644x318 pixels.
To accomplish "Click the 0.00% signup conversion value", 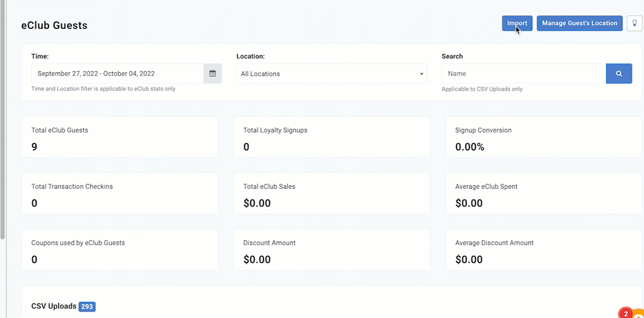I will [x=470, y=147].
